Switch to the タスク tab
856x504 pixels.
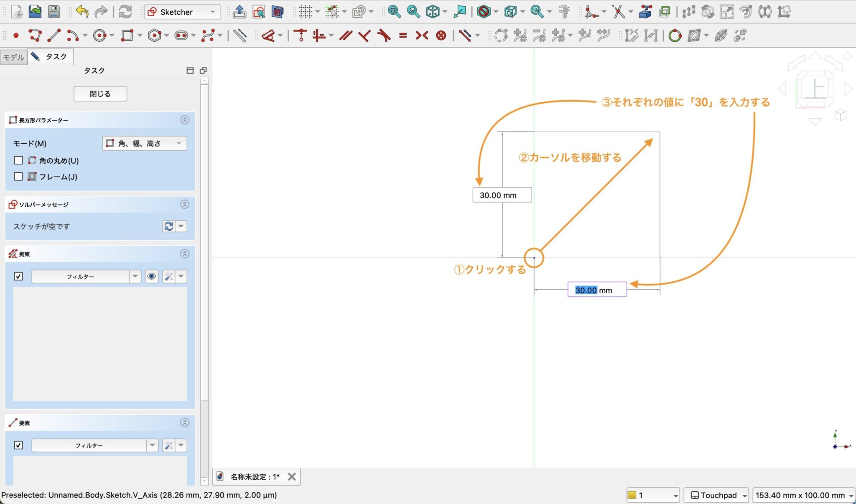click(x=50, y=56)
